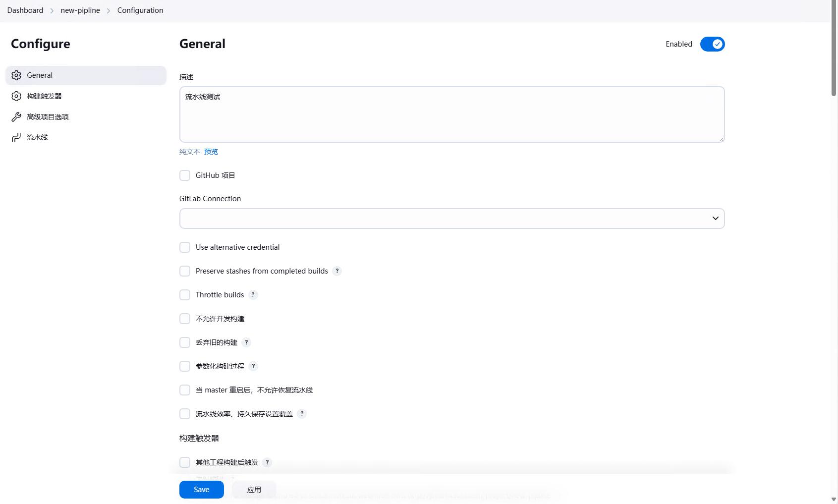Go to 高级项目选项 section in sidebar
The height and width of the screenshot is (504, 838).
click(x=86, y=117)
